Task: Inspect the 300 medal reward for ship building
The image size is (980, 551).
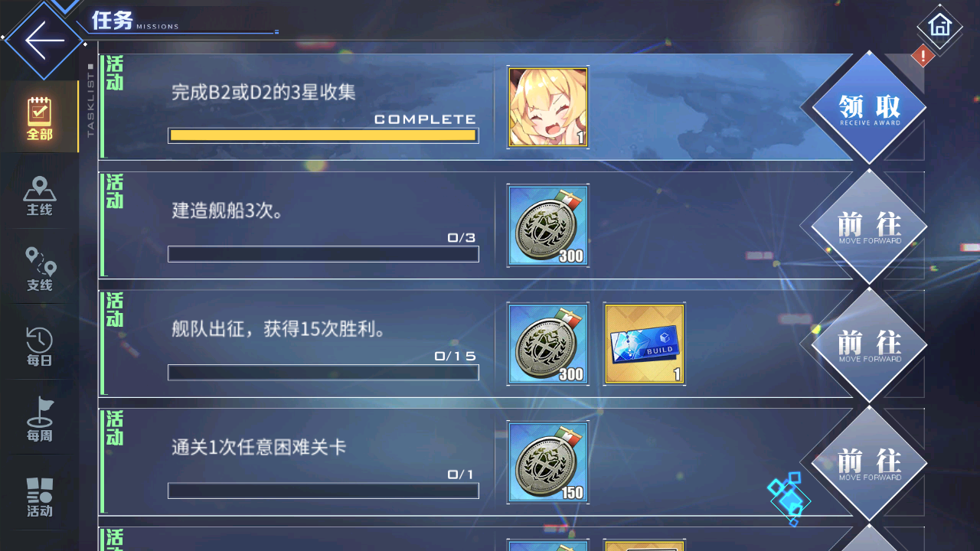Action: [548, 226]
